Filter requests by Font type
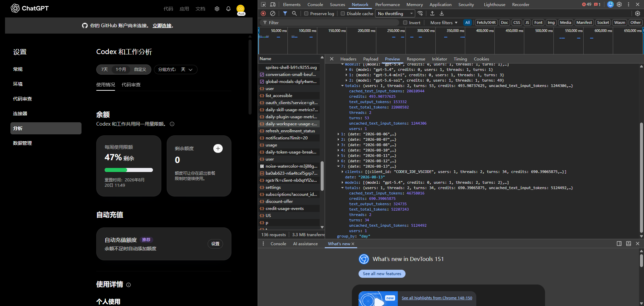Viewport: 644px width, 306px height. (x=538, y=23)
